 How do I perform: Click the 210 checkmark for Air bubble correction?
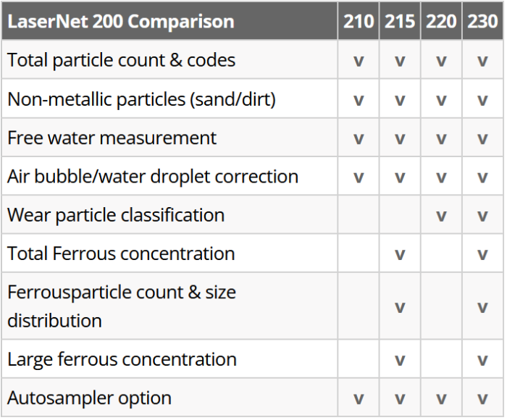pyautogui.click(x=359, y=177)
